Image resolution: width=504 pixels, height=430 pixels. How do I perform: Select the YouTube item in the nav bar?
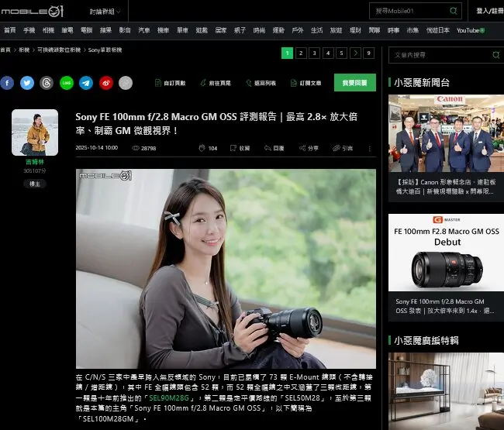pos(470,30)
